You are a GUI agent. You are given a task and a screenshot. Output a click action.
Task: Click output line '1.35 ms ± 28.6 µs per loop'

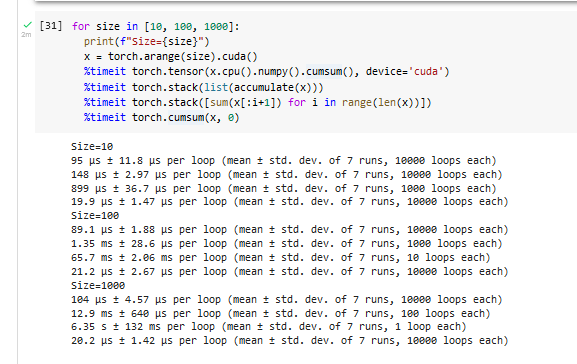[x=287, y=244]
